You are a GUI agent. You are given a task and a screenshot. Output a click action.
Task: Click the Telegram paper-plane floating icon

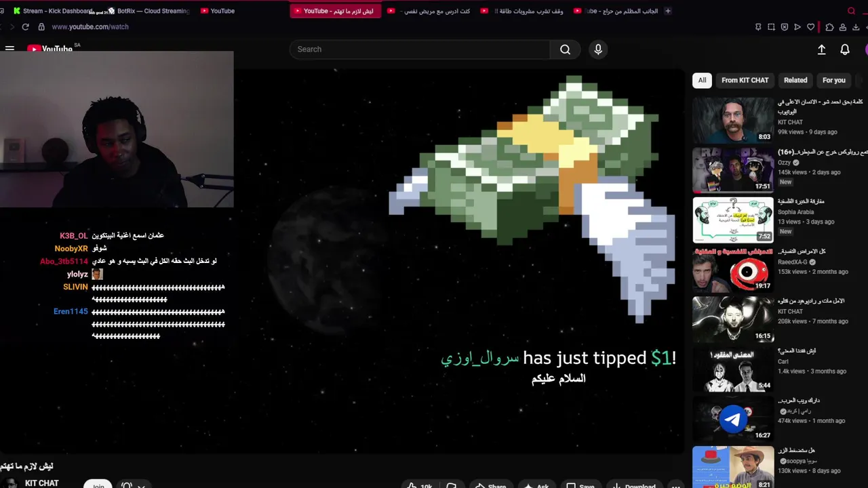(x=733, y=420)
